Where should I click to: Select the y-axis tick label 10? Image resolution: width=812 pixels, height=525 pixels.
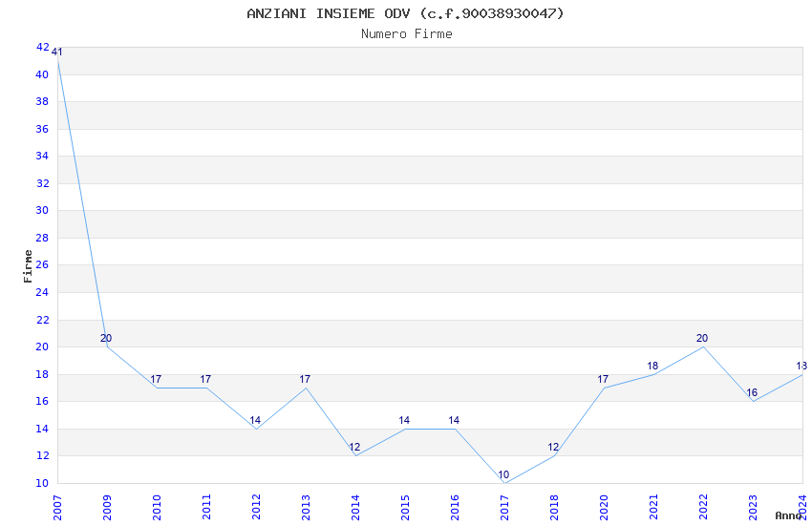coord(42,483)
